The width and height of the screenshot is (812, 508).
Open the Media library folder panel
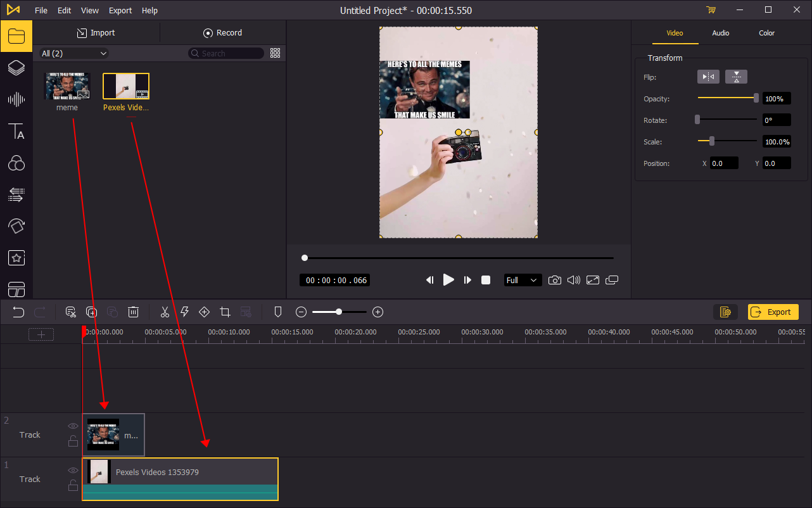[16, 36]
